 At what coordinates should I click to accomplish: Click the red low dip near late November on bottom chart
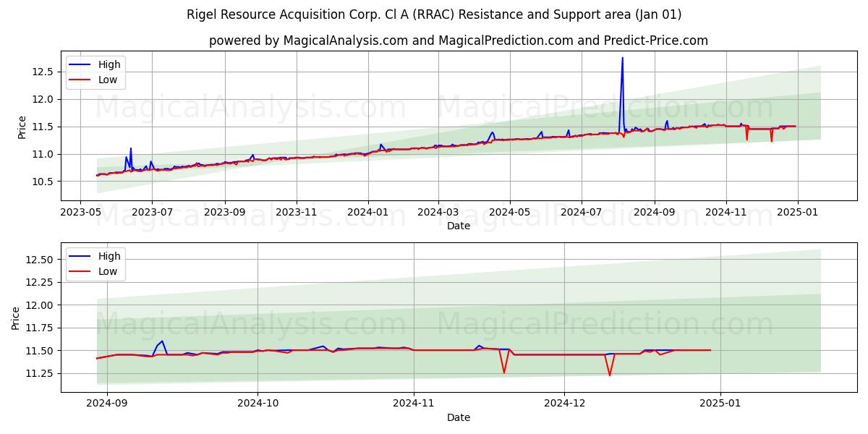[x=504, y=372]
